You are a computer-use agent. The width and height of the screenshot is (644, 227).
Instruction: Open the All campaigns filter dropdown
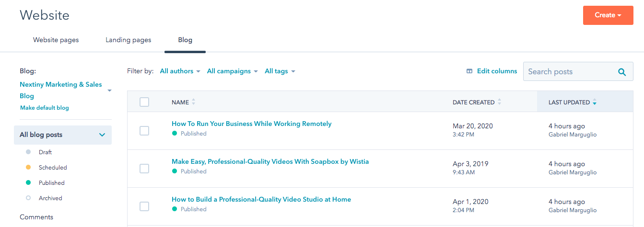click(x=233, y=71)
